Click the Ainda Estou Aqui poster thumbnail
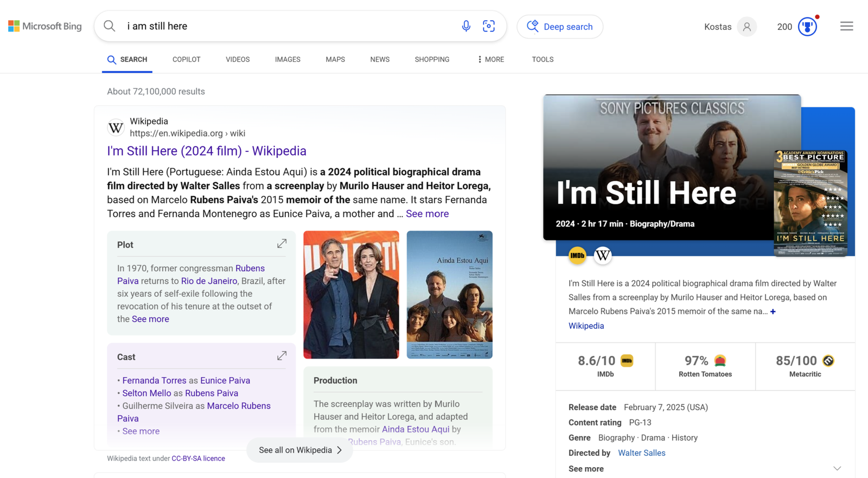Screen dimensions: 868x478 point(449,295)
